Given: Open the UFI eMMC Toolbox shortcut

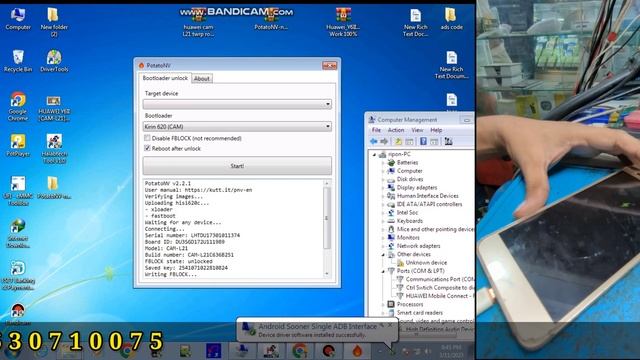Looking at the screenshot, I should coord(18,191).
